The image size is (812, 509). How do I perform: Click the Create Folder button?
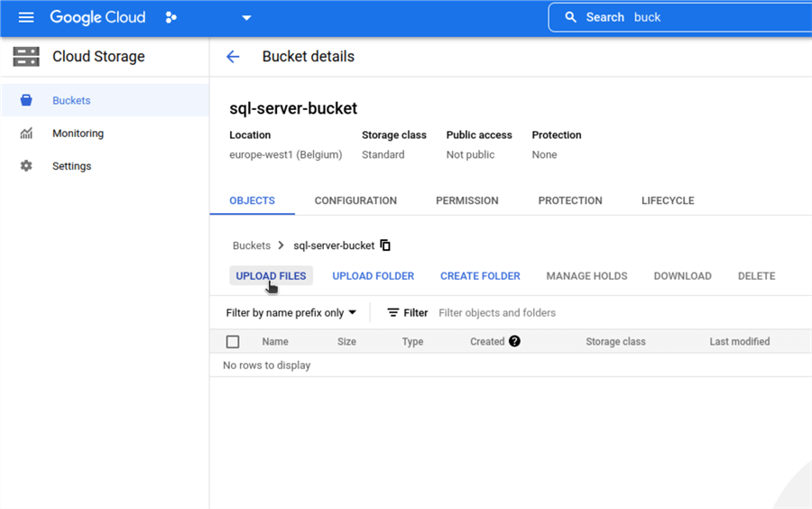tap(480, 276)
